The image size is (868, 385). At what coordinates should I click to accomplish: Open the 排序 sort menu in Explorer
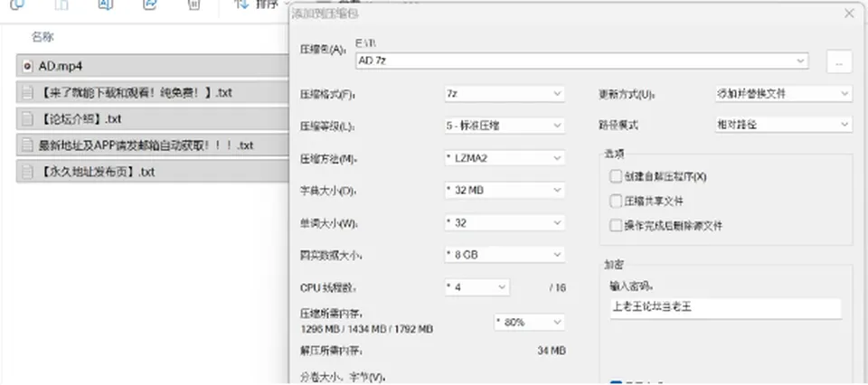[x=260, y=5]
